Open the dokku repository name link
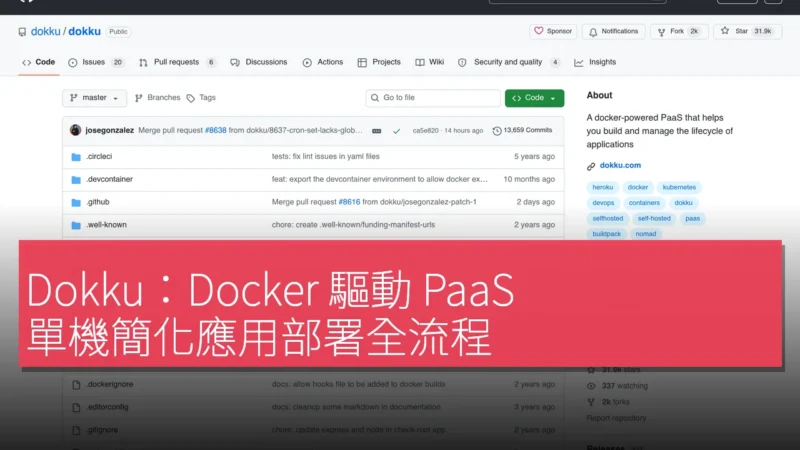Screen dimensions: 800x450 84,32
